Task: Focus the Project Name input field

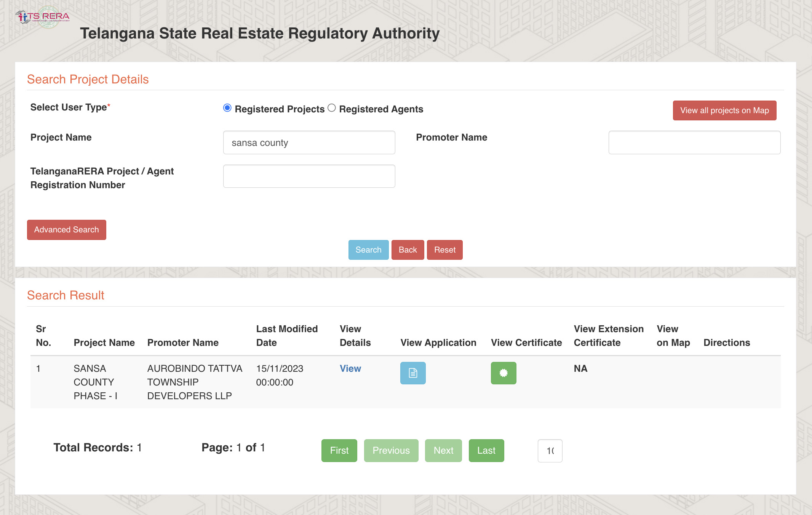Action: (x=309, y=142)
